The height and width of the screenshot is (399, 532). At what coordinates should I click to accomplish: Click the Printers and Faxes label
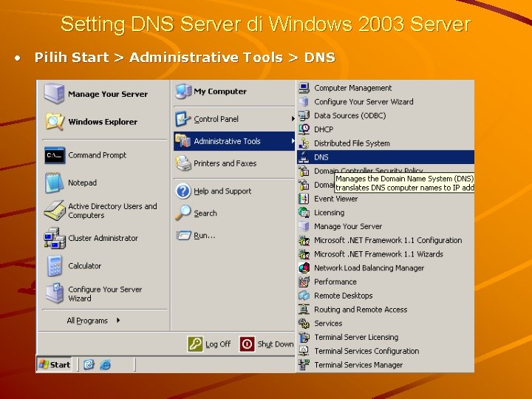(x=225, y=163)
